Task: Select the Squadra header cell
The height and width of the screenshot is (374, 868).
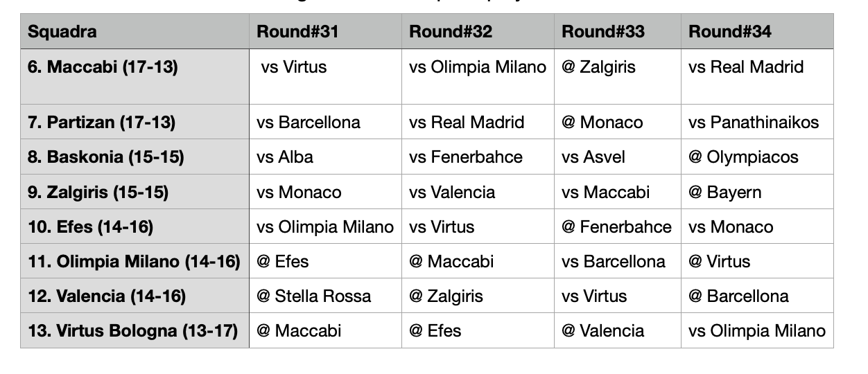Action: pos(134,31)
